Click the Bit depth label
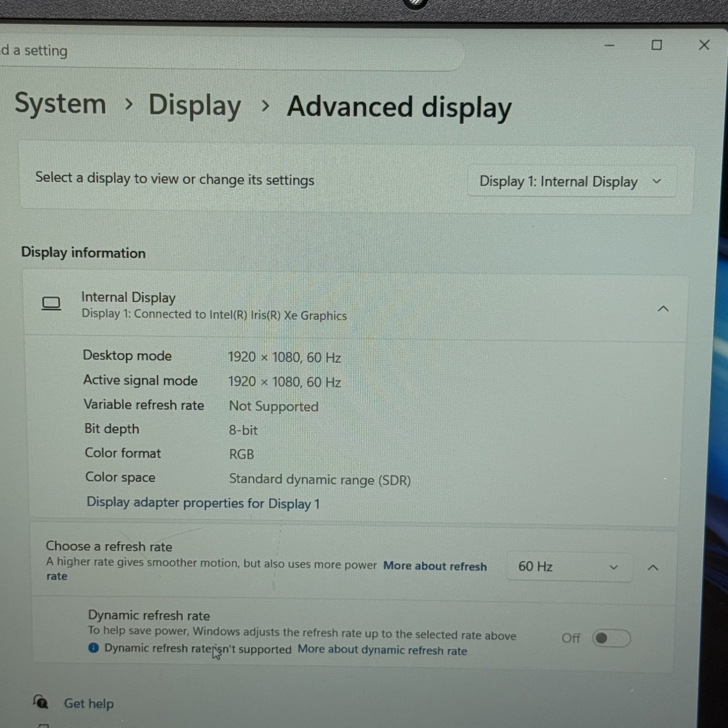This screenshot has width=728, height=728. (112, 429)
